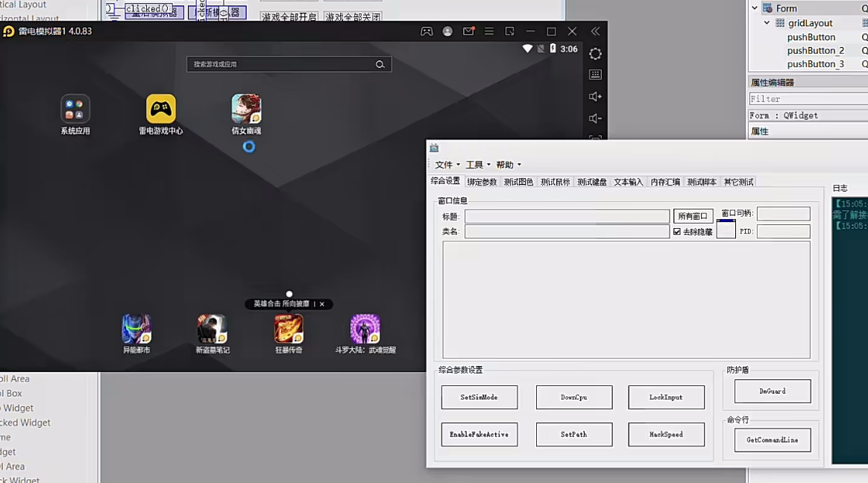The height and width of the screenshot is (483, 868).
Task: Click the LockInput button
Action: click(666, 397)
